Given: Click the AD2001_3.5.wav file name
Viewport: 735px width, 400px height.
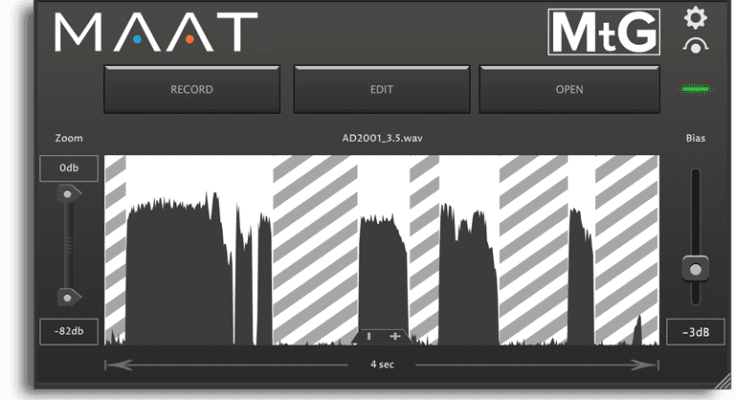Looking at the screenshot, I should [381, 138].
